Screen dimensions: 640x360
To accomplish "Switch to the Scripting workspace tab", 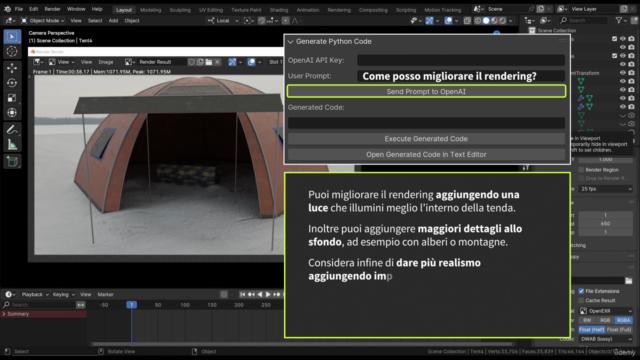I will (x=406, y=10).
